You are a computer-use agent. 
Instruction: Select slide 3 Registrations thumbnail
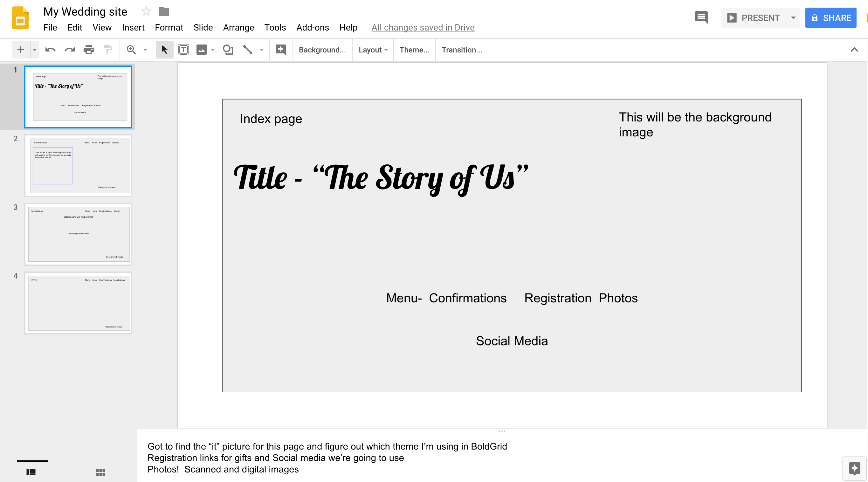click(x=78, y=234)
